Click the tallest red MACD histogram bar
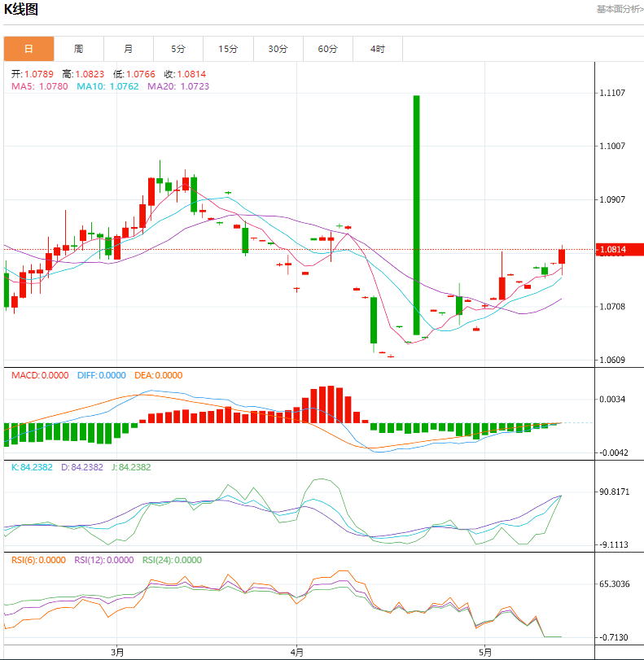The width and height of the screenshot is (644, 660). point(331,404)
